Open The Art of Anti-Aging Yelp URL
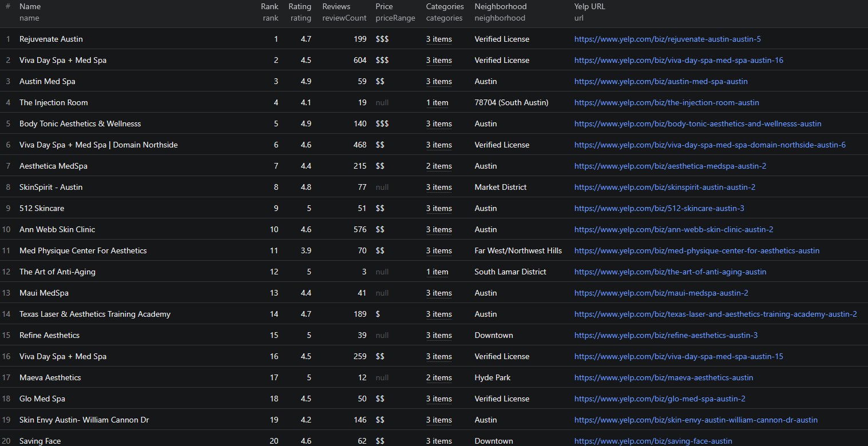Screen dimensions: 868x446 click(670, 272)
